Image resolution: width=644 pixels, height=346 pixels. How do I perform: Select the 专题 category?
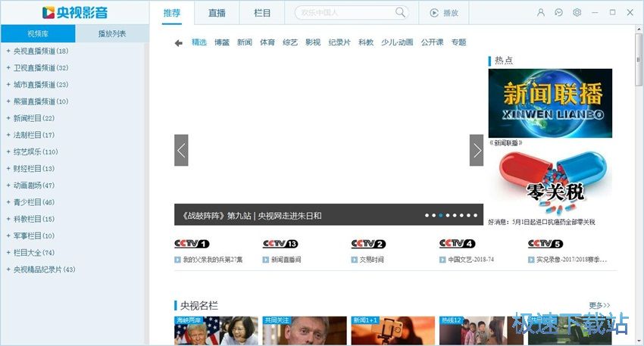pyautogui.click(x=458, y=42)
